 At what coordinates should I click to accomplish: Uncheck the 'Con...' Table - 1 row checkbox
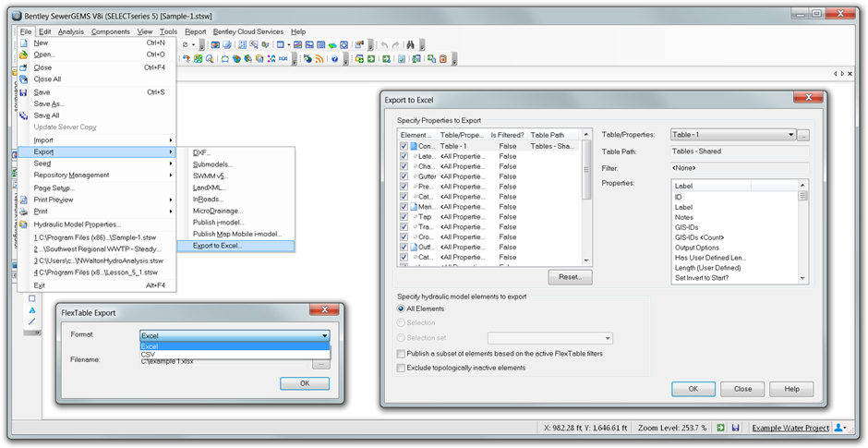click(404, 146)
